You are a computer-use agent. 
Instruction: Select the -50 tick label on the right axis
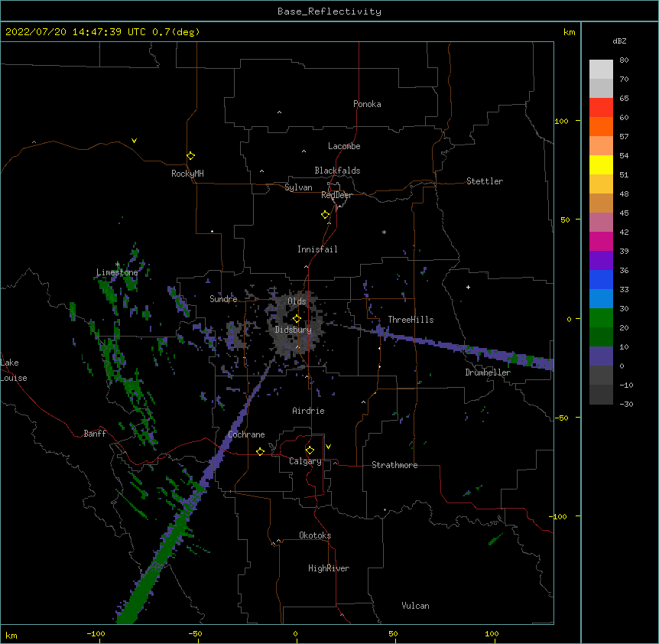pos(561,418)
